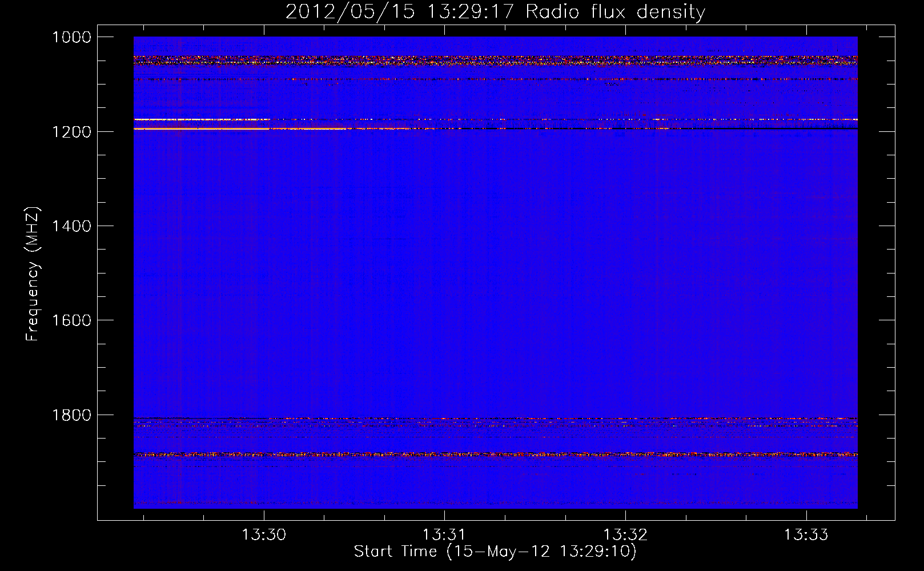Select the 1200 frequency tick label
This screenshot has height=571, width=924.
pyautogui.click(x=71, y=132)
